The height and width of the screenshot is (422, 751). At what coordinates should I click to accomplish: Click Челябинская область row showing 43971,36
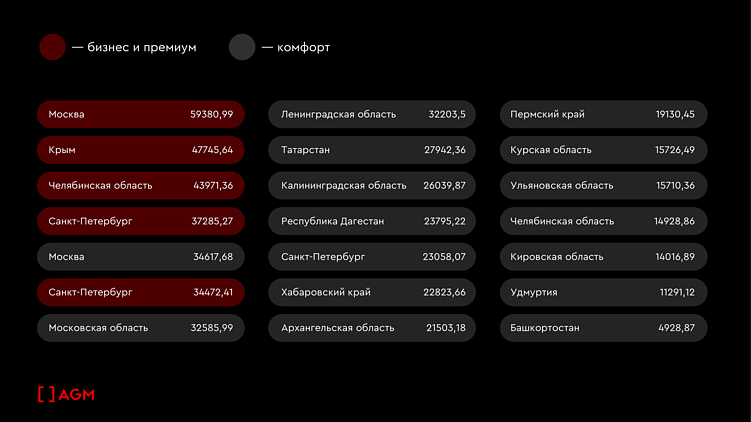[141, 185]
